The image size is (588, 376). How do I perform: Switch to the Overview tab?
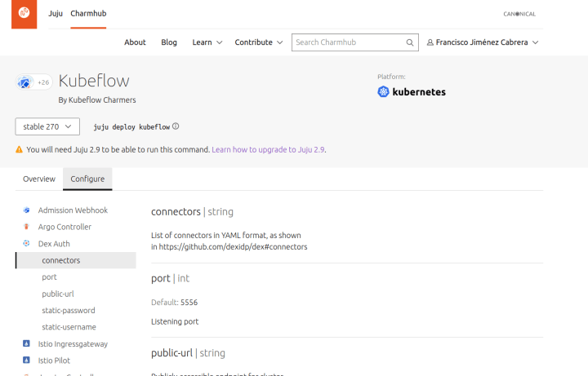[x=39, y=179]
